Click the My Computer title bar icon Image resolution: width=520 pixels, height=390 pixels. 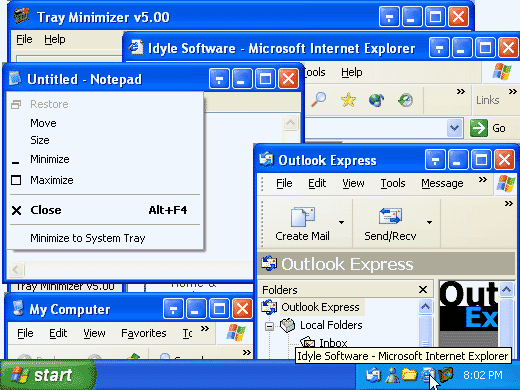(18, 308)
